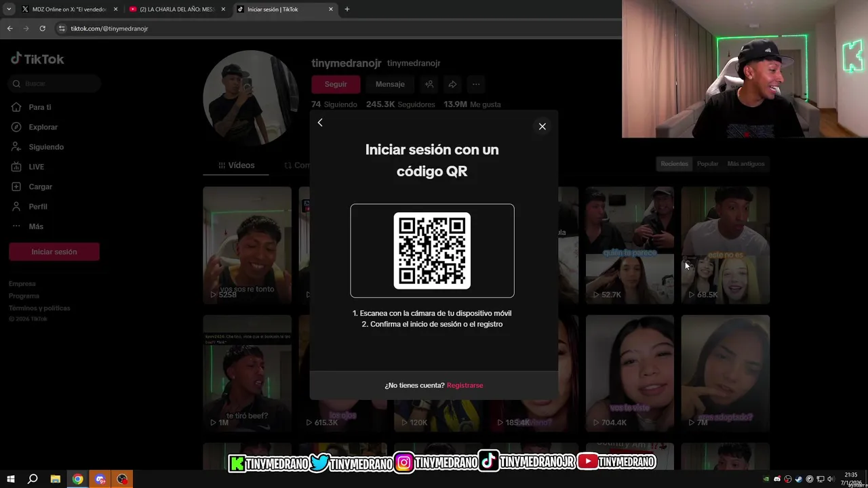Open the video with 7M views
Image resolution: width=868 pixels, height=488 pixels.
click(726, 373)
